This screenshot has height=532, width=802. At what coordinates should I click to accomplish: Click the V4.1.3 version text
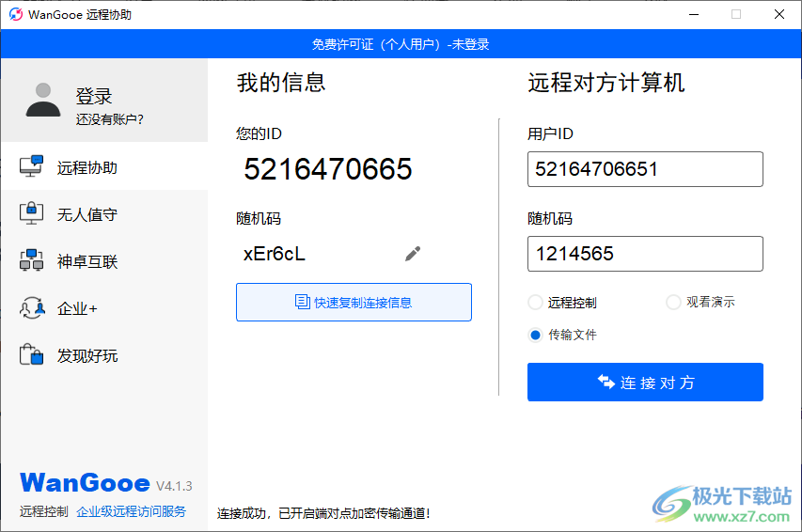[175, 486]
